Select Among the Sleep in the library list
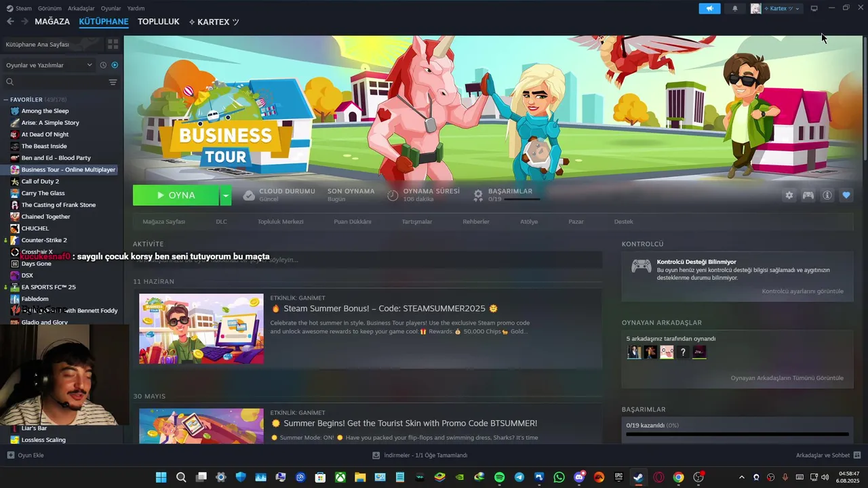The height and width of the screenshot is (488, 868). coord(45,111)
